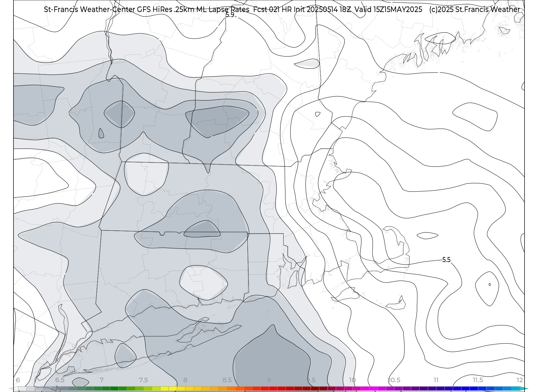
Task: Click the colorbar label 11
Action: pyautogui.click(x=436, y=380)
